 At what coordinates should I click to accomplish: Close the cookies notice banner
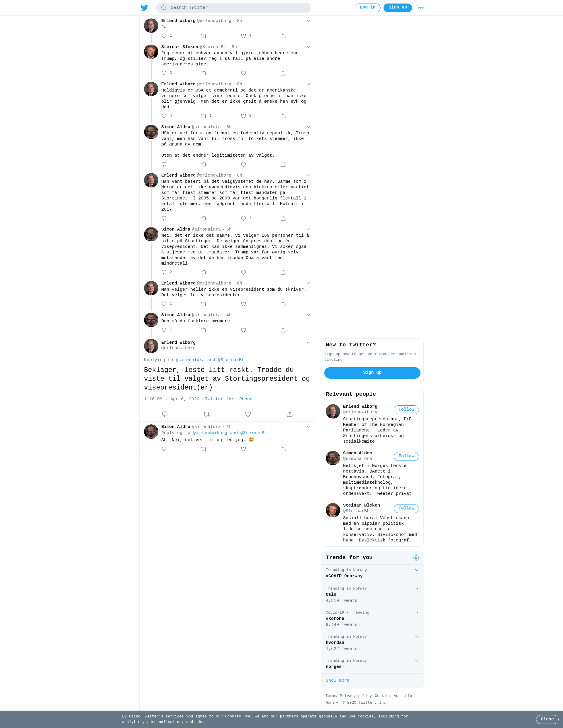pyautogui.click(x=547, y=719)
